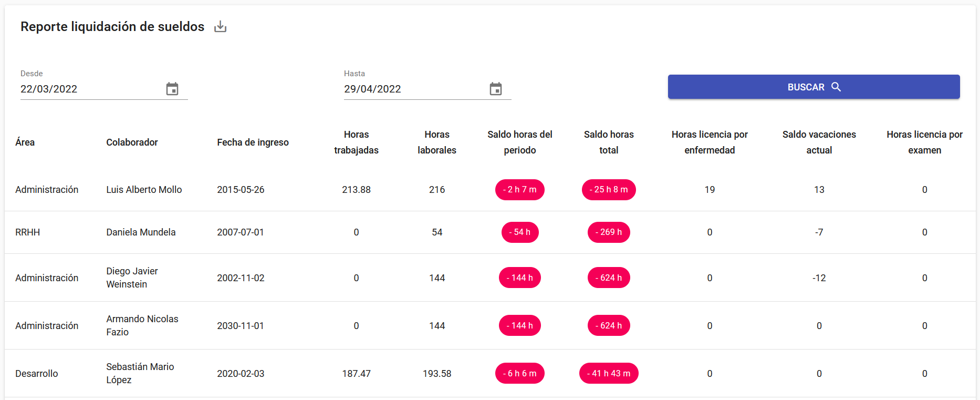
Task: Open the Desde calendar picker
Action: coord(172,89)
